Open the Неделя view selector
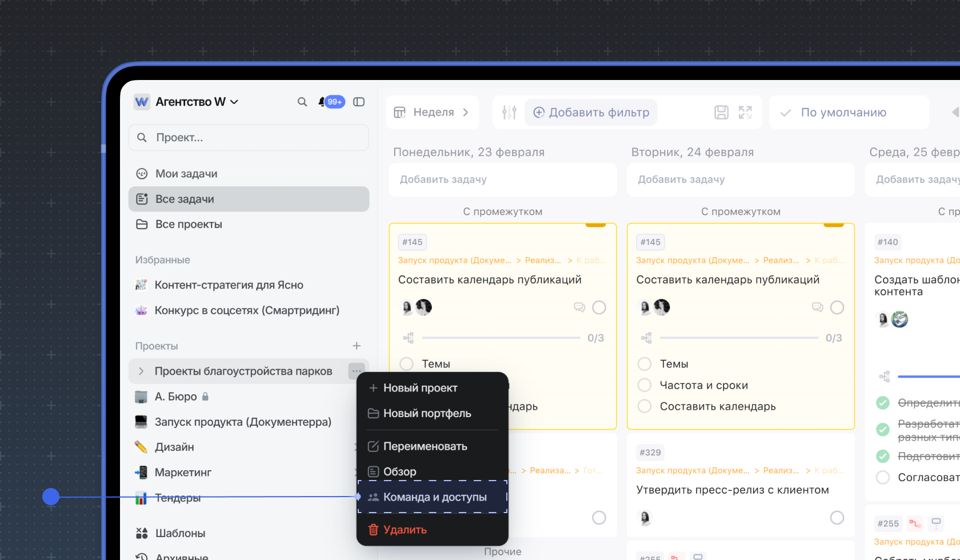 433,113
